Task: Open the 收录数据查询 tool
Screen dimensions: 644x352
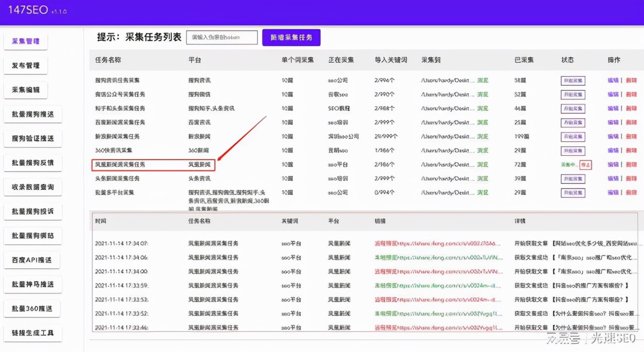Action: point(33,187)
